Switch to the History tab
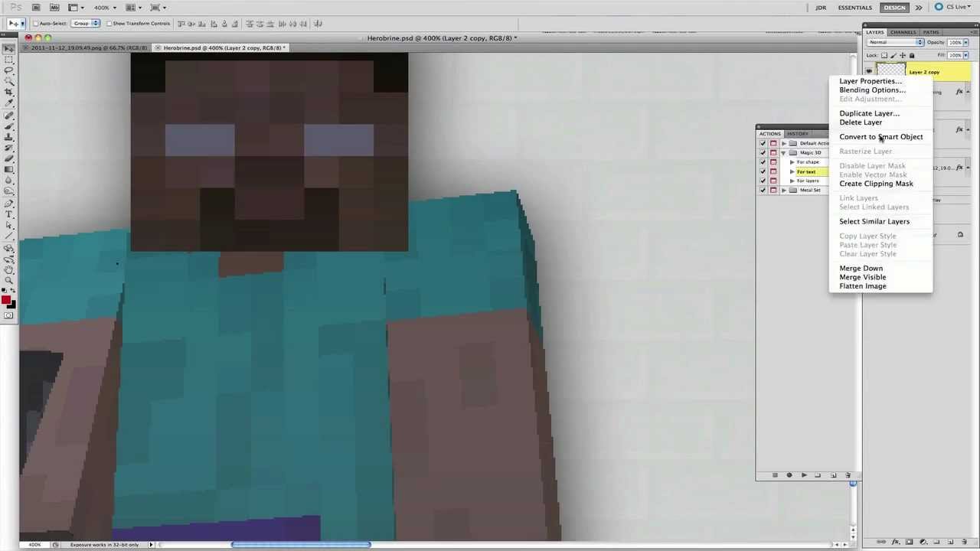This screenshot has width=980, height=551. 798,134
